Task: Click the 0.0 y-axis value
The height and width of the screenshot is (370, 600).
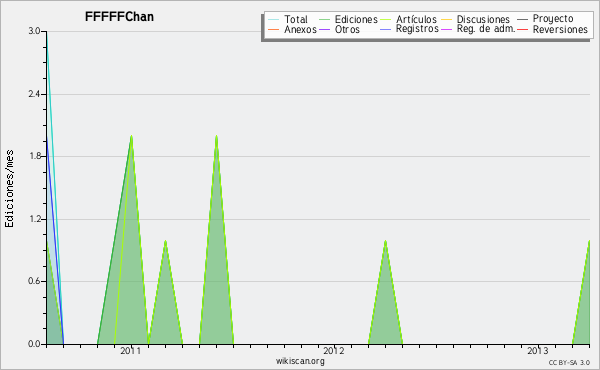Action: point(34,344)
